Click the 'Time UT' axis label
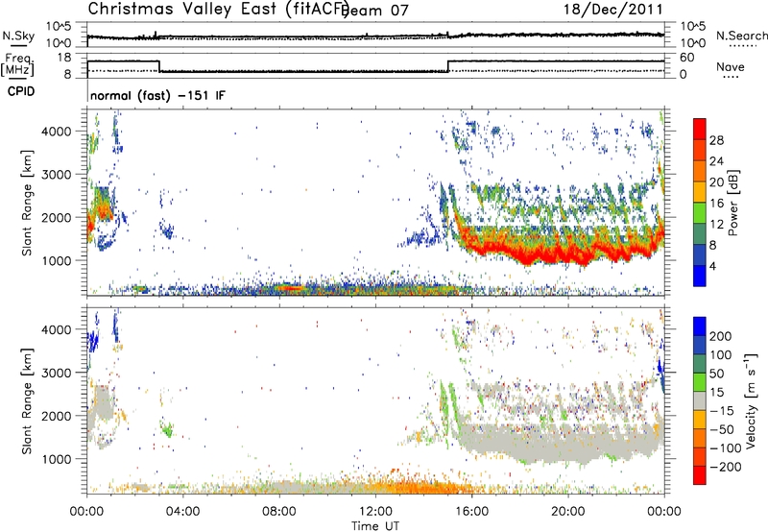This screenshot has width=768, height=532. [375, 525]
